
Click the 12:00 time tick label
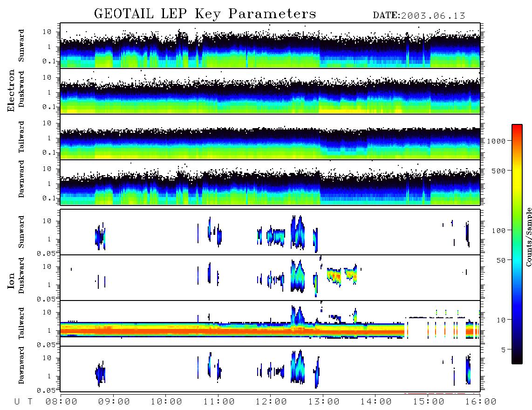[x=271, y=402]
